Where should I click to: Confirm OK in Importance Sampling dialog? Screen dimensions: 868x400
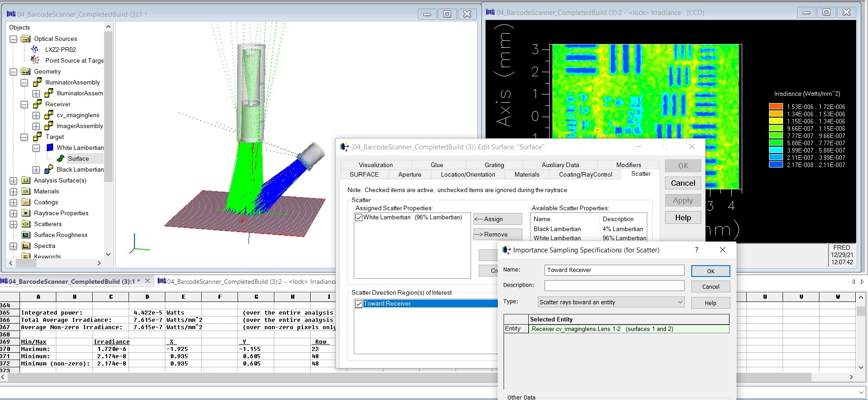[710, 271]
